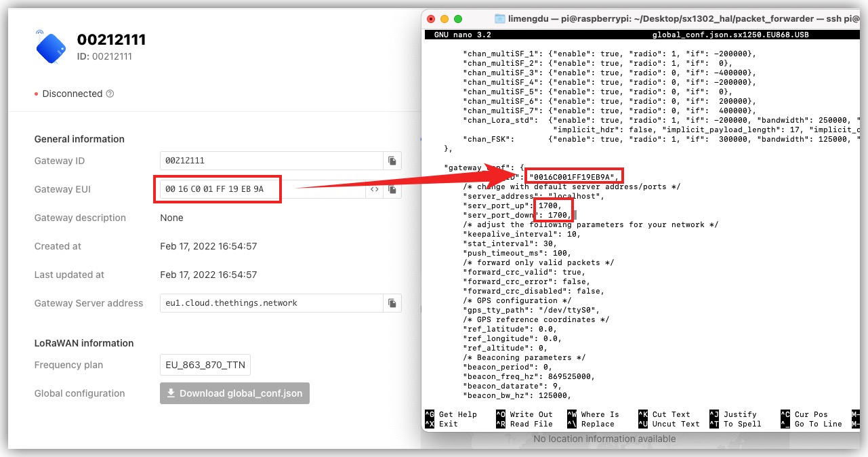Click the ^O Write Out shortcut
The height and width of the screenshot is (457, 868).
click(524, 414)
